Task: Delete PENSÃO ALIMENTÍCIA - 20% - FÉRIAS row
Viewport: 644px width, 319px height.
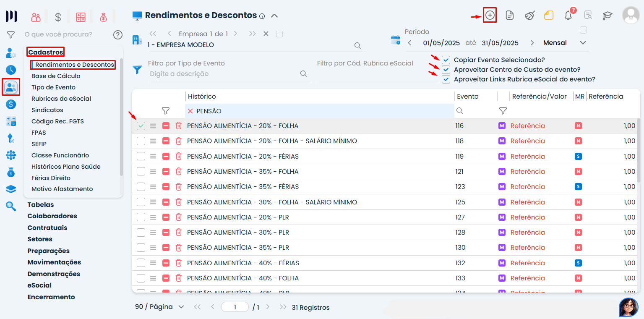Action: pos(179,156)
